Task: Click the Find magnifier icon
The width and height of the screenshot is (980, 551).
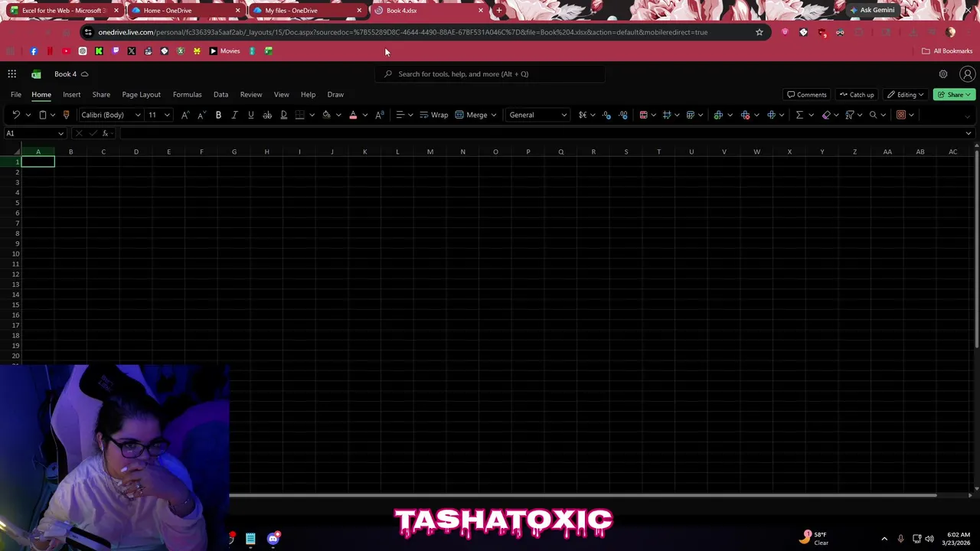Action: (873, 115)
